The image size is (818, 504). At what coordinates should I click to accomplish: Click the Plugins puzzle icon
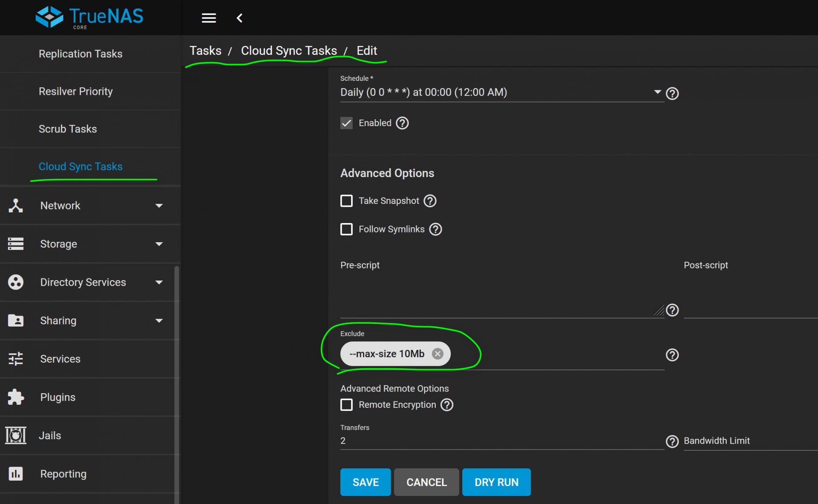(16, 397)
